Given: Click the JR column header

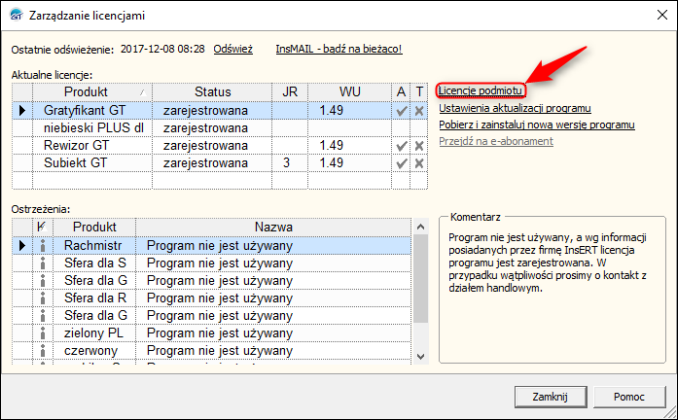Looking at the screenshot, I should tap(290, 92).
